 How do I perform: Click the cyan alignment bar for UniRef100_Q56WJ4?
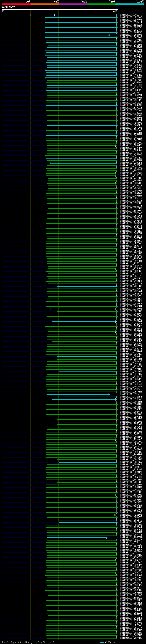[x=81, y=22]
